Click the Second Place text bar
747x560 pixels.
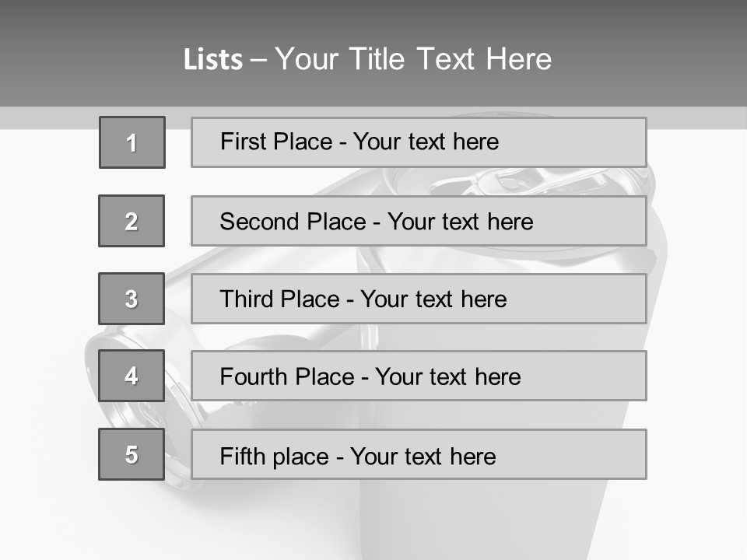(x=419, y=221)
